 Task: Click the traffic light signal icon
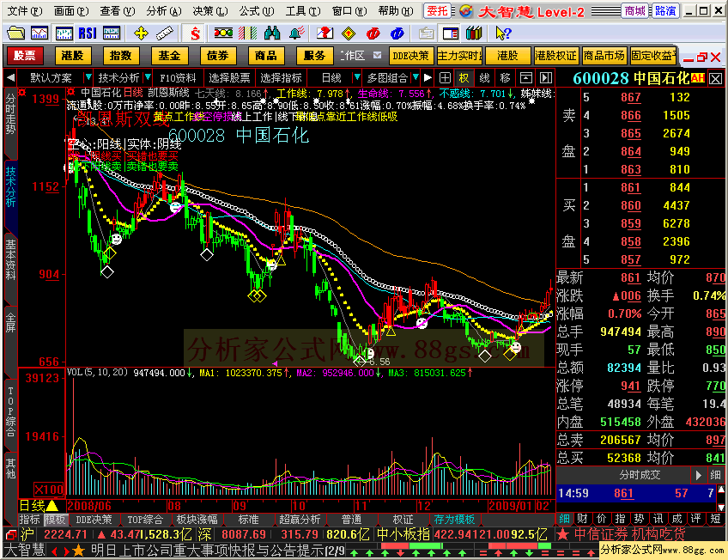pos(223,33)
